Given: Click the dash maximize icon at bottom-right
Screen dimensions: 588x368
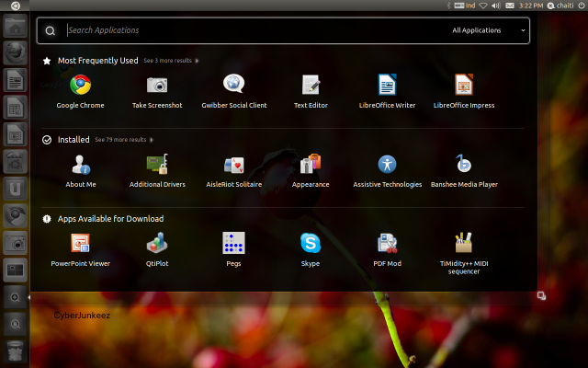Looking at the screenshot, I should click(x=541, y=296).
